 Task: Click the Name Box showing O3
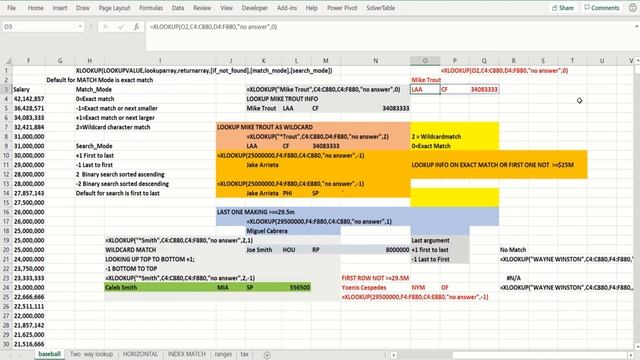coord(39,27)
